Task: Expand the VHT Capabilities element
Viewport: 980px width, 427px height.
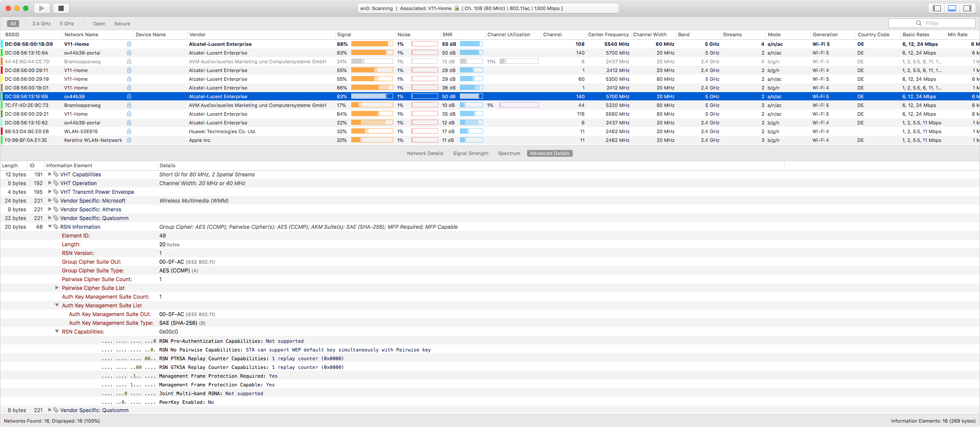Action: click(50, 175)
